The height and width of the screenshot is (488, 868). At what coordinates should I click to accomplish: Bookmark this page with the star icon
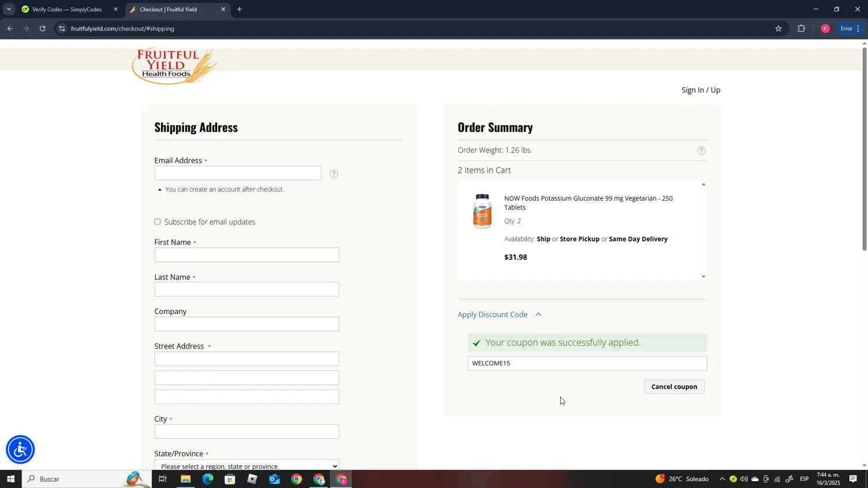click(x=778, y=28)
